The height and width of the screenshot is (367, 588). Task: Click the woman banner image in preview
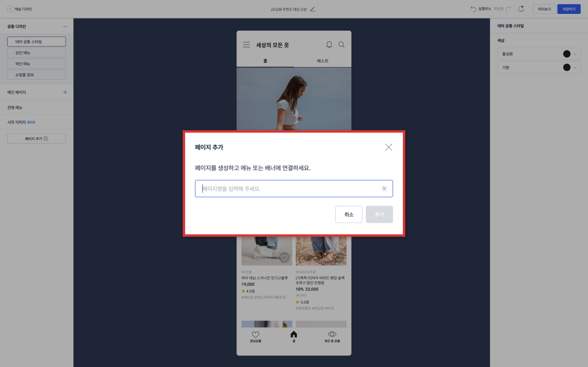point(294,99)
